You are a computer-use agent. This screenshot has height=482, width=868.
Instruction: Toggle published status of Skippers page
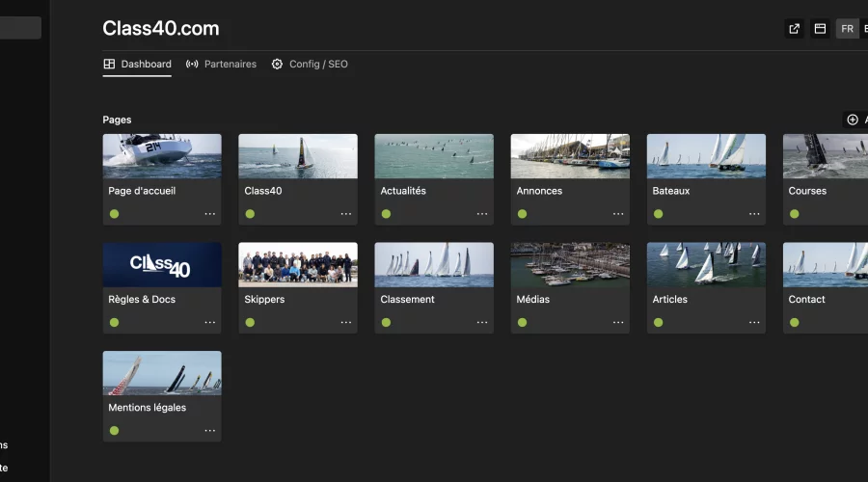pyautogui.click(x=250, y=323)
